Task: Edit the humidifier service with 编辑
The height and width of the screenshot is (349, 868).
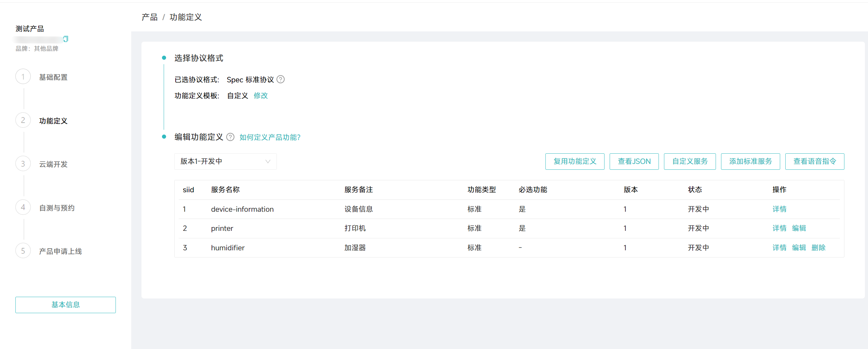Action: [799, 248]
